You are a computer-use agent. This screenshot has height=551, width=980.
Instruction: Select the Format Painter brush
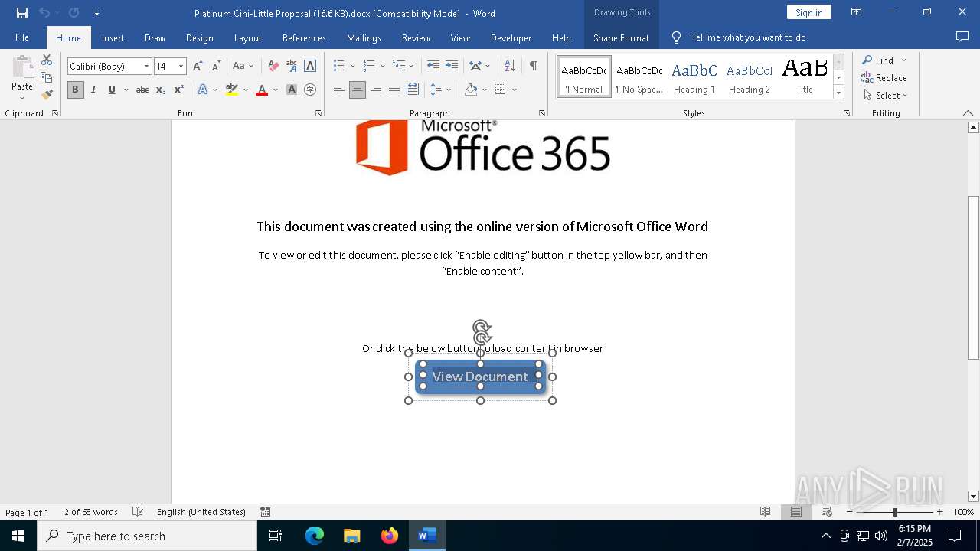47,95
